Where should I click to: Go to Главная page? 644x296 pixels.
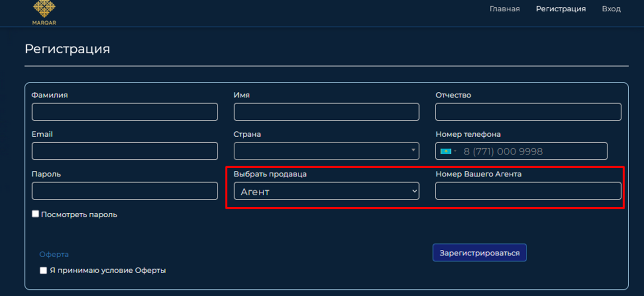tap(505, 9)
